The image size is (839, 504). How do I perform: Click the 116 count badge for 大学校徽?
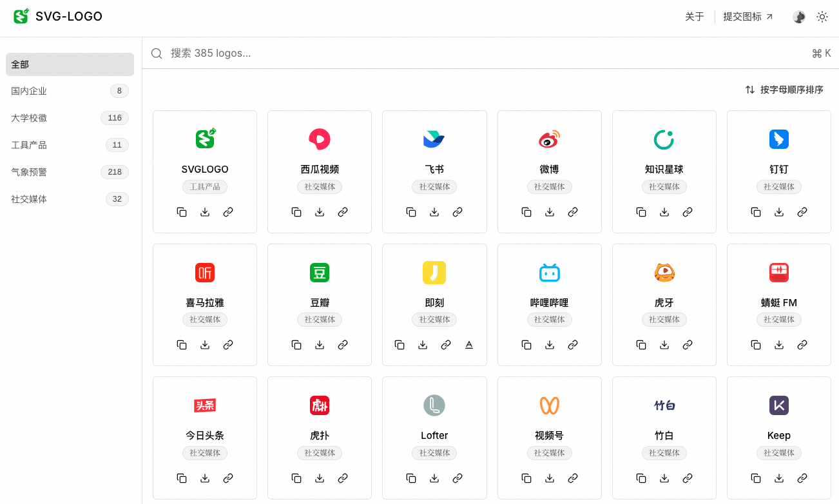[115, 118]
